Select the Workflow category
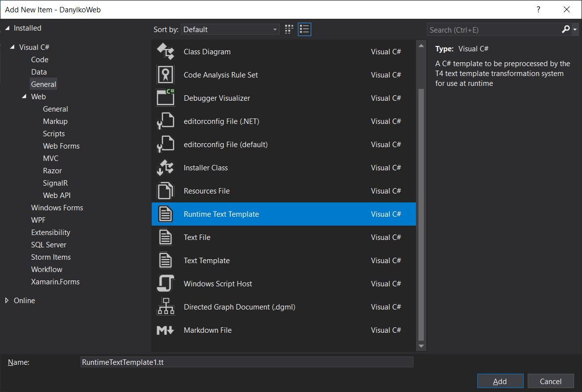Image resolution: width=582 pixels, height=392 pixels. point(47,270)
